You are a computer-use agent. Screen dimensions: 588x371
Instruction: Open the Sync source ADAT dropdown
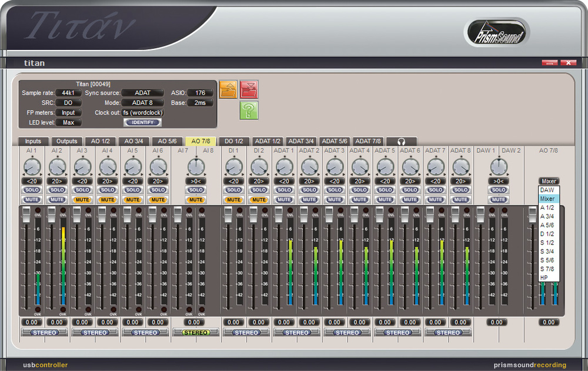click(142, 93)
